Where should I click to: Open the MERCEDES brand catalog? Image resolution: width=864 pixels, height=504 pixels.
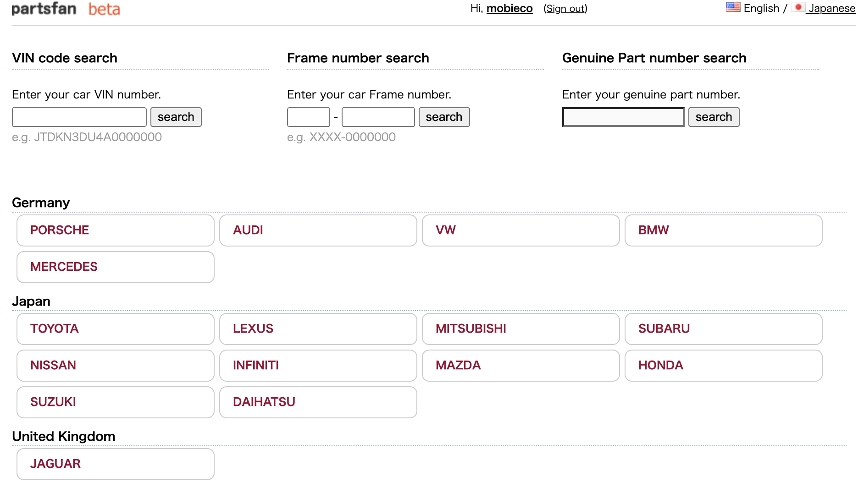click(x=116, y=267)
